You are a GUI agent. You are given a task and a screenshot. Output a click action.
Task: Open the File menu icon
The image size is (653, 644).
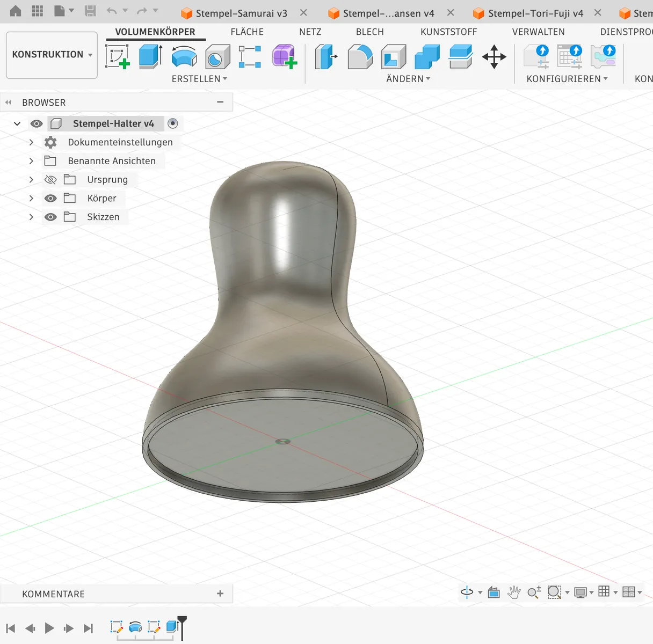(60, 11)
